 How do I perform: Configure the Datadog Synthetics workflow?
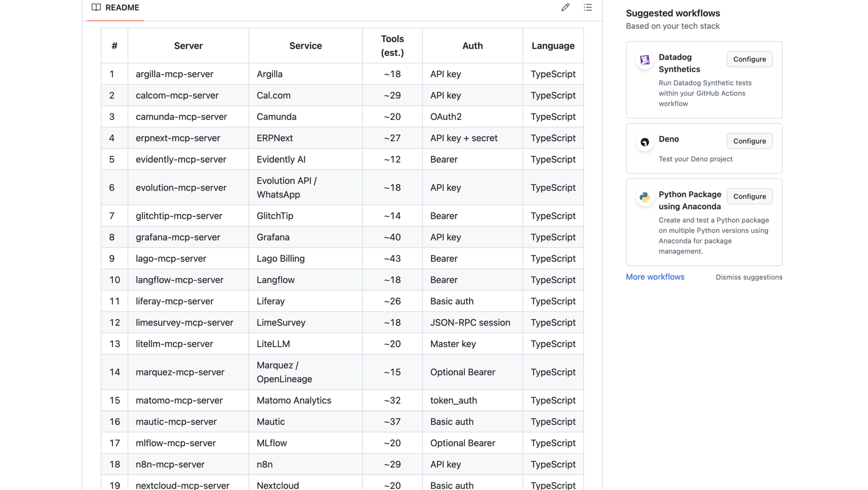(749, 59)
